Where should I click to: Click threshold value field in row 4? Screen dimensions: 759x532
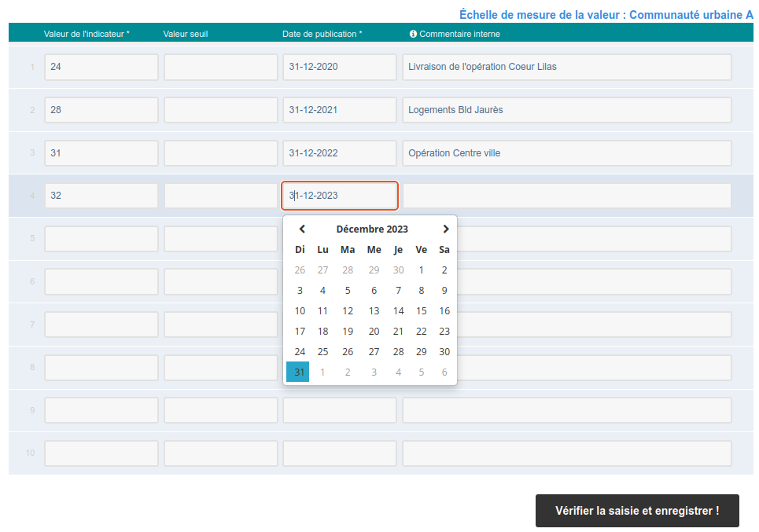[x=221, y=196]
